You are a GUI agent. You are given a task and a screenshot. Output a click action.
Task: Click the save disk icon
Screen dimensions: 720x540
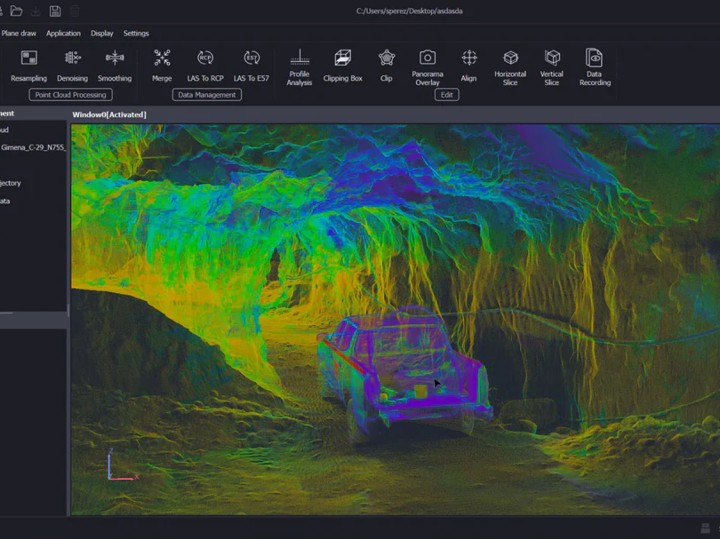[x=55, y=11]
